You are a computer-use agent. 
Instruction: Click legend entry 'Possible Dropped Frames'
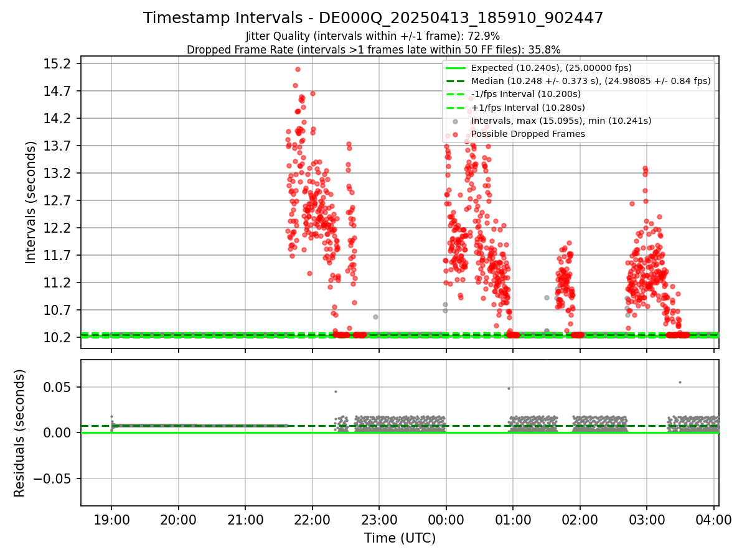528,134
